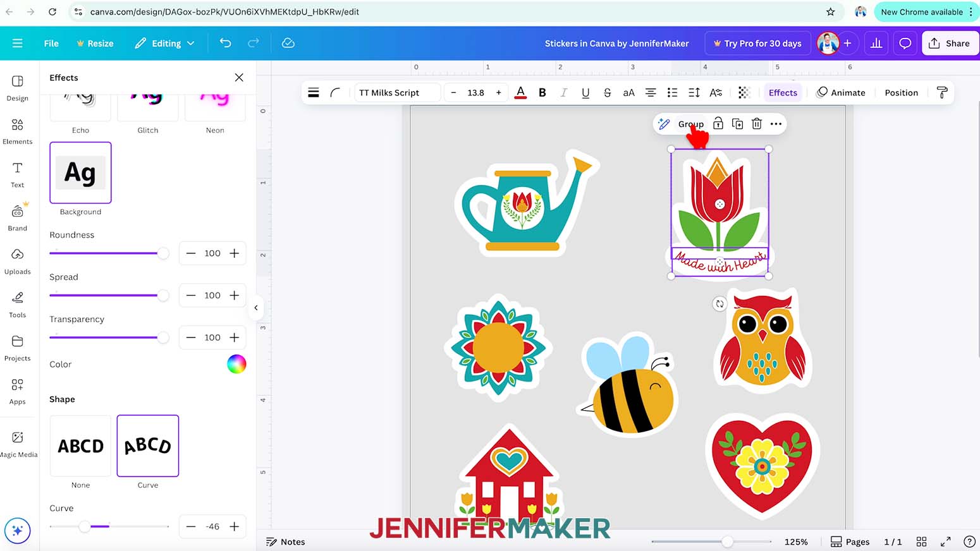Open the Pages view button
This screenshot has height=551, width=980.
[850, 542]
